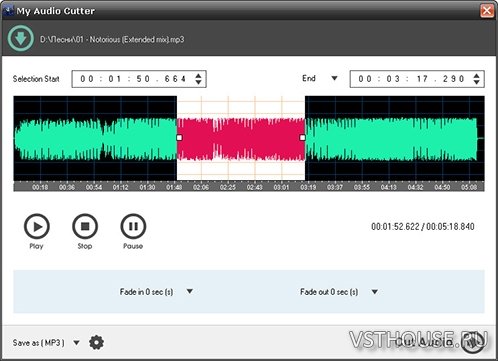Click the left selection handle on waveform
498x361 pixels.
[179, 137]
